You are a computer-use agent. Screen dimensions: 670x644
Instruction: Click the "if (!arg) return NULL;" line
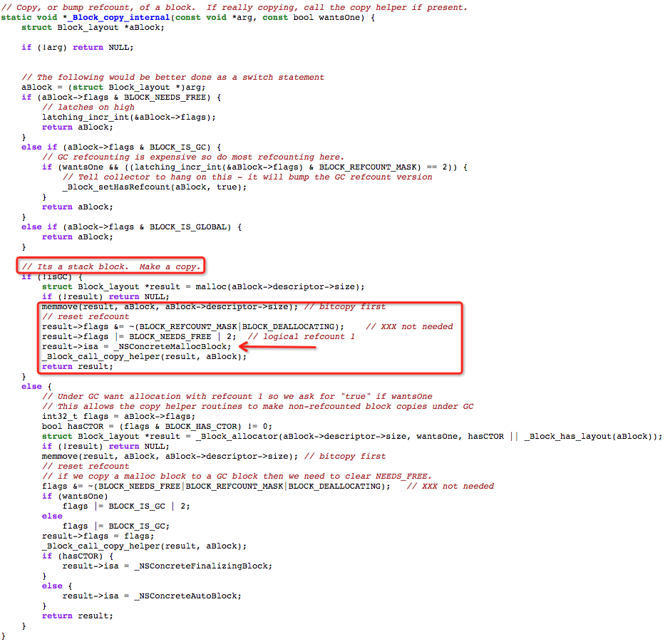pyautogui.click(x=78, y=48)
